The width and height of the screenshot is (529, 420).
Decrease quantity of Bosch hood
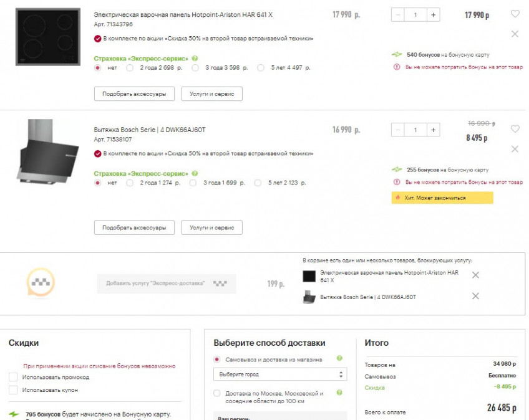[x=397, y=130]
